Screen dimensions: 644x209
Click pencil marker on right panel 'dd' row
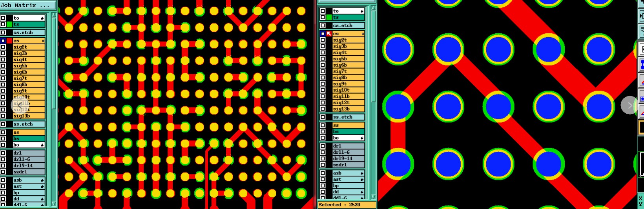pyautogui.click(x=362, y=192)
